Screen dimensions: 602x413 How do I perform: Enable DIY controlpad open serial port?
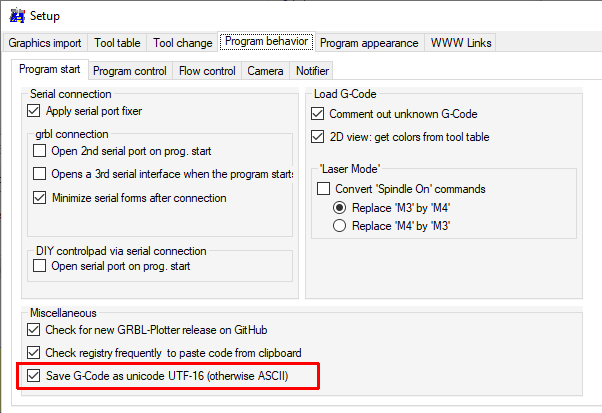coord(40,266)
